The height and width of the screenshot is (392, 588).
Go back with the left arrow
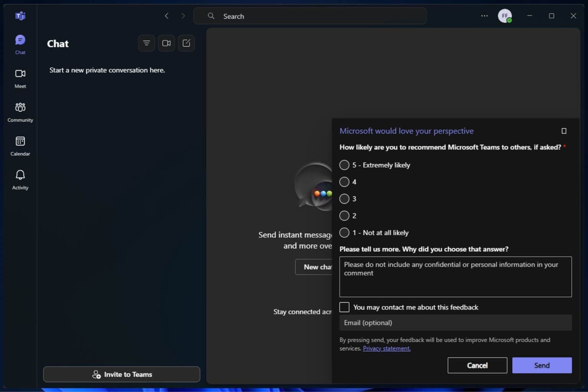(167, 16)
